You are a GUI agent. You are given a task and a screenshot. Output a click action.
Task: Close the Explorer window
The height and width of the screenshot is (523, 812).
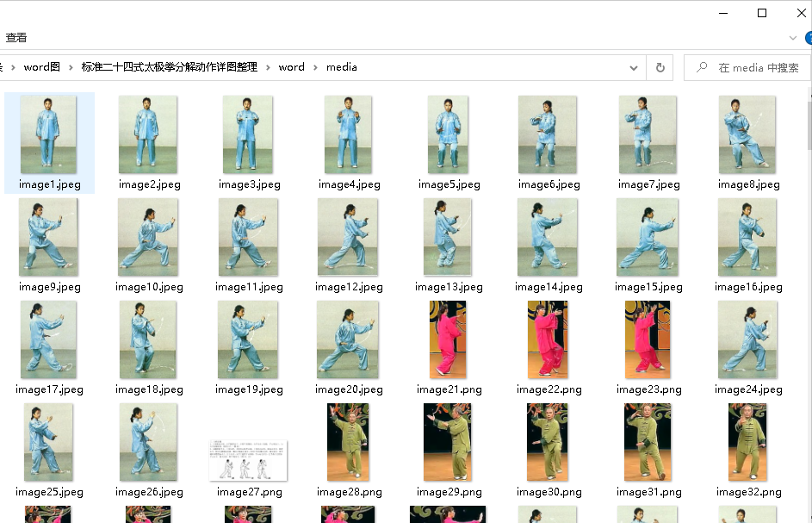click(x=801, y=13)
